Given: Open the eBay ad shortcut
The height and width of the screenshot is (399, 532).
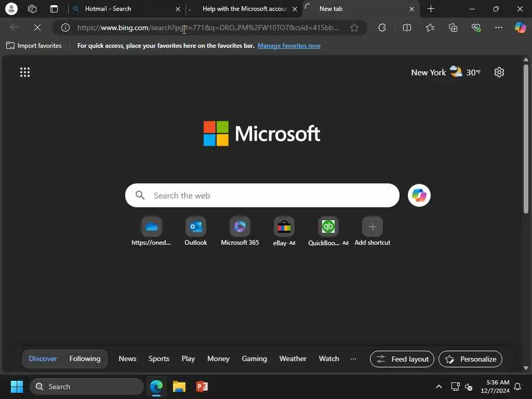Looking at the screenshot, I should tap(284, 231).
